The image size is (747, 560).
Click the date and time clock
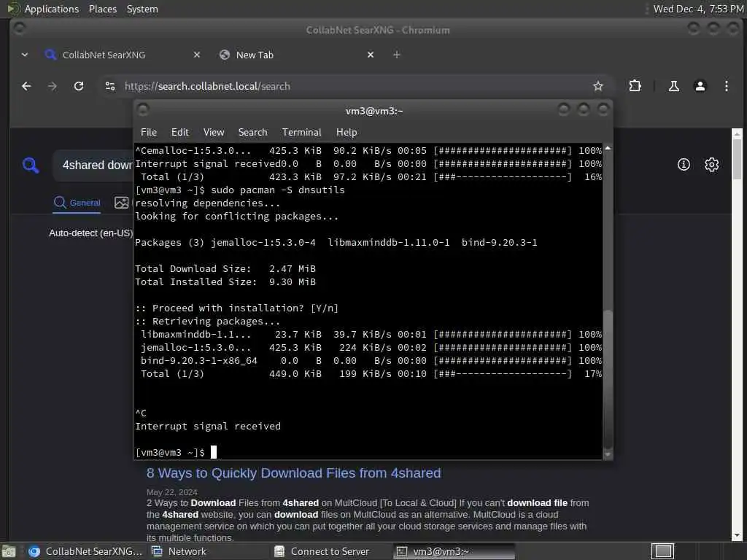[x=698, y=9]
